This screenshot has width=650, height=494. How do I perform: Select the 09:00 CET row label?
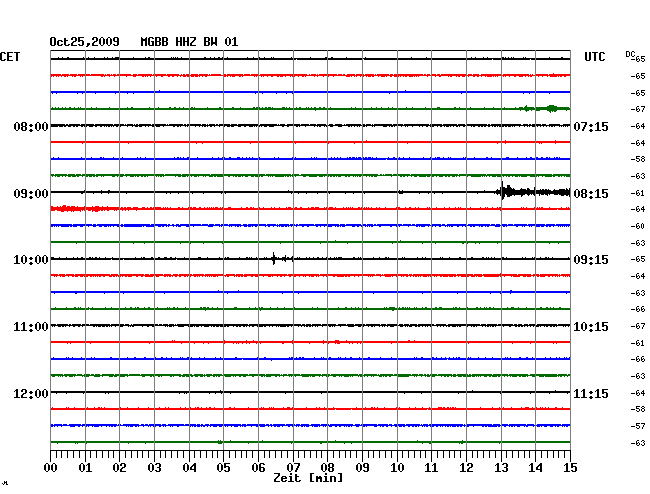pyautogui.click(x=31, y=194)
